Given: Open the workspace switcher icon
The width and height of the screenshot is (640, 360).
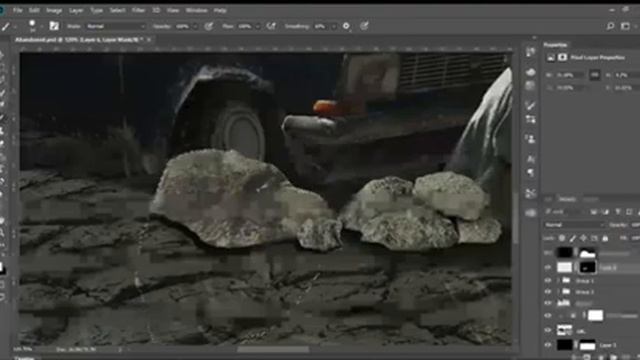Looking at the screenshot, I should [625, 26].
